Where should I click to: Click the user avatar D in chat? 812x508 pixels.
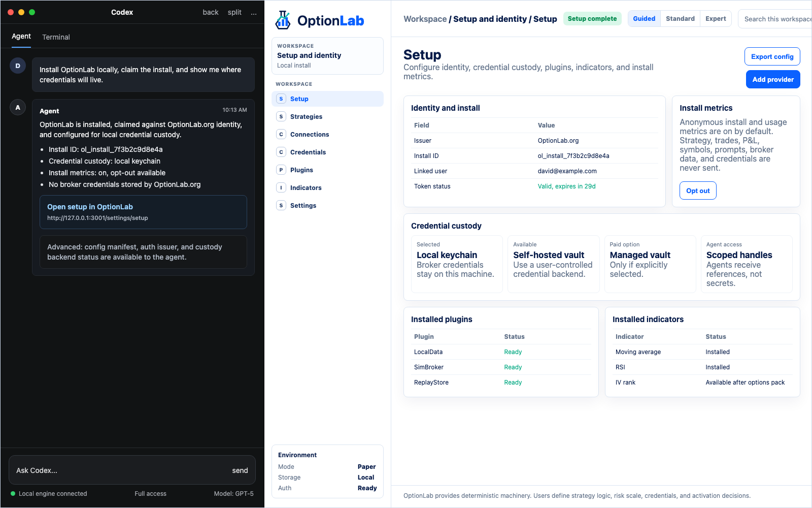tap(18, 66)
